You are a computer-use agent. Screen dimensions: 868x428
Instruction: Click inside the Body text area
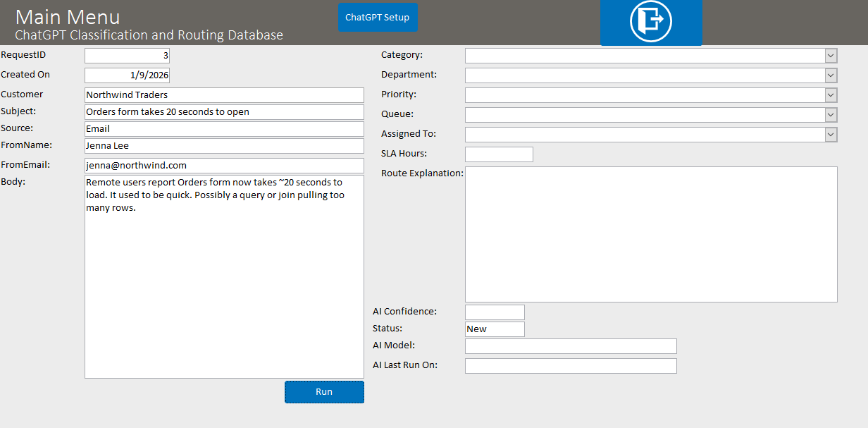pyautogui.click(x=224, y=282)
